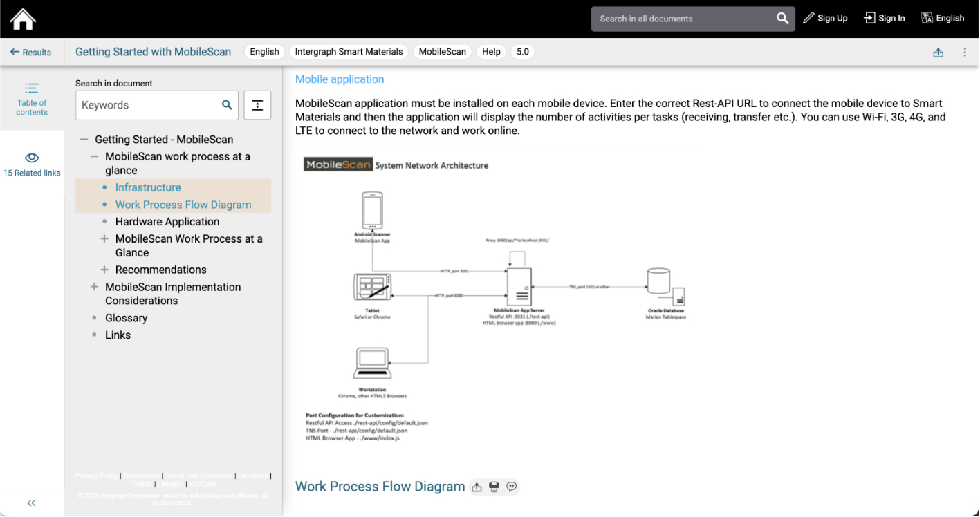Click the magnifier in global search bar
Viewport: 980px width, 517px height.
click(782, 19)
